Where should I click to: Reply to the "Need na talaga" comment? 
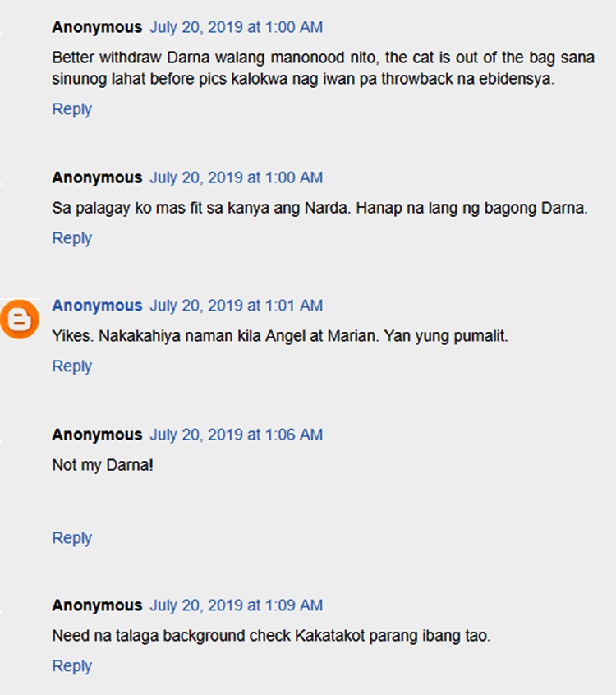click(x=71, y=666)
